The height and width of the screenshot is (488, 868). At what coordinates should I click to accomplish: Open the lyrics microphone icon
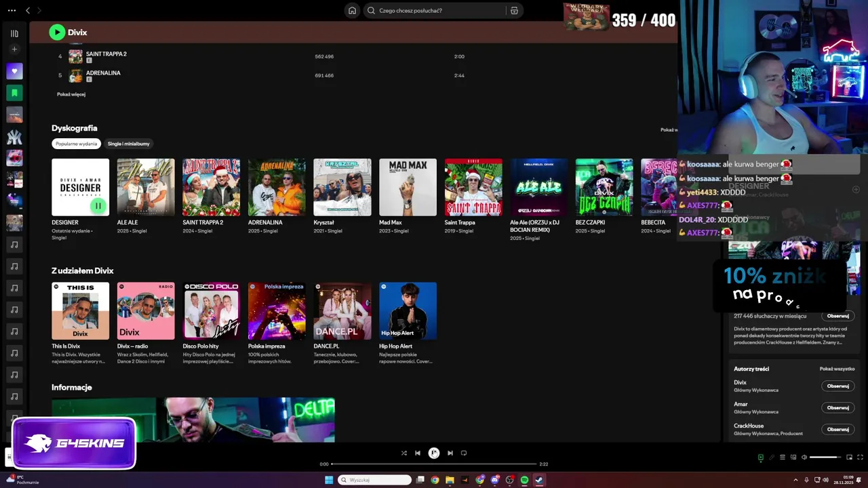[771, 457]
